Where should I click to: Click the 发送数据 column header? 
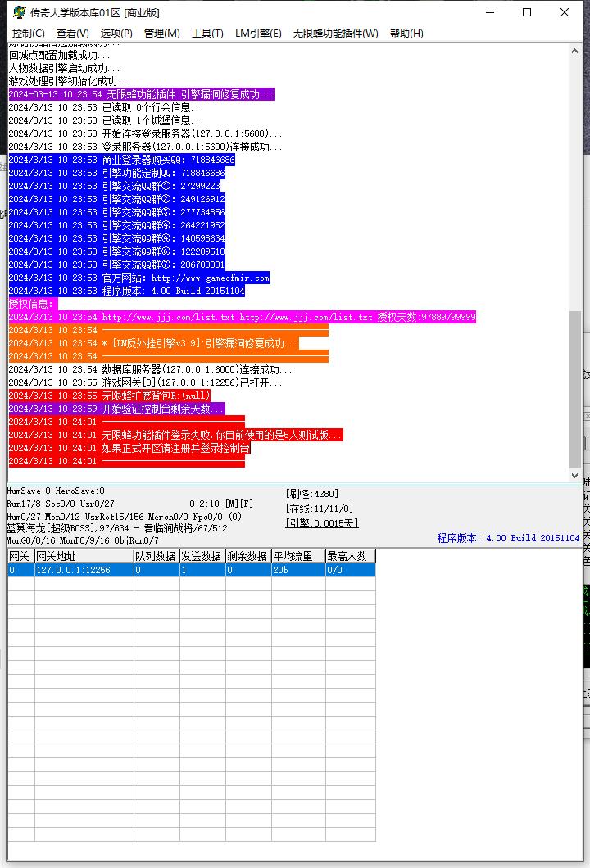(202, 556)
